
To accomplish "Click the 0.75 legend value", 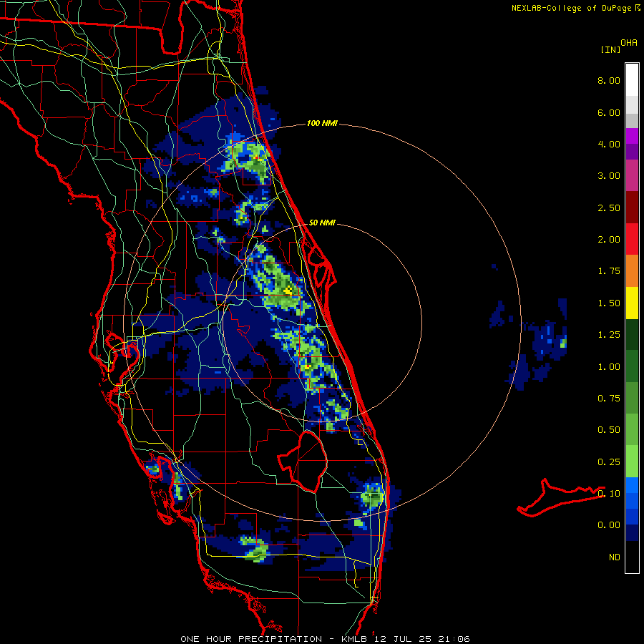I will (609, 399).
